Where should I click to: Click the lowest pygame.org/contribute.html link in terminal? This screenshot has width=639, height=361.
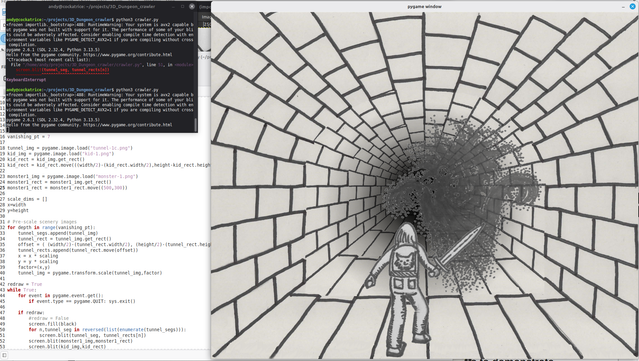pyautogui.click(x=128, y=125)
